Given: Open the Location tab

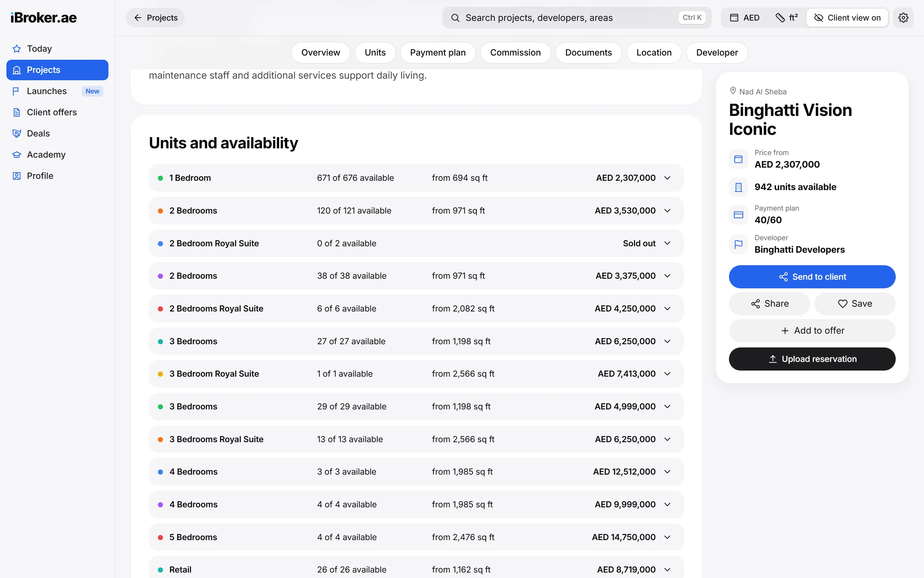Looking at the screenshot, I should (654, 52).
